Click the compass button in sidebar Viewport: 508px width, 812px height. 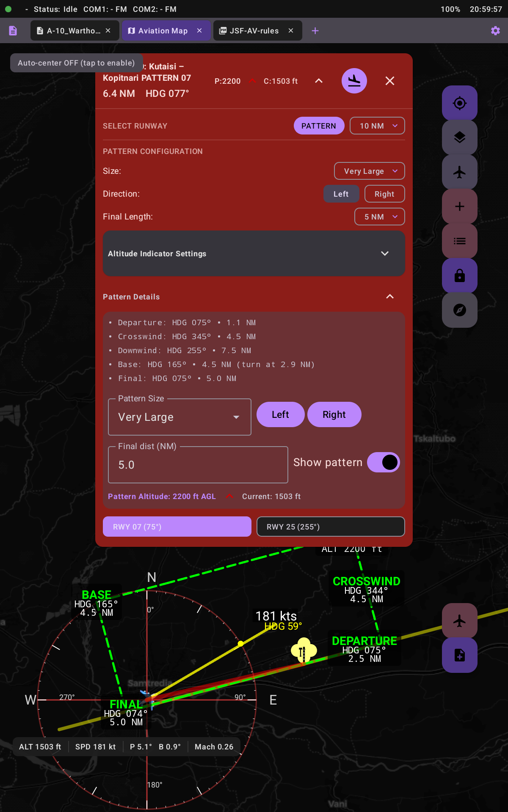pyautogui.click(x=460, y=310)
